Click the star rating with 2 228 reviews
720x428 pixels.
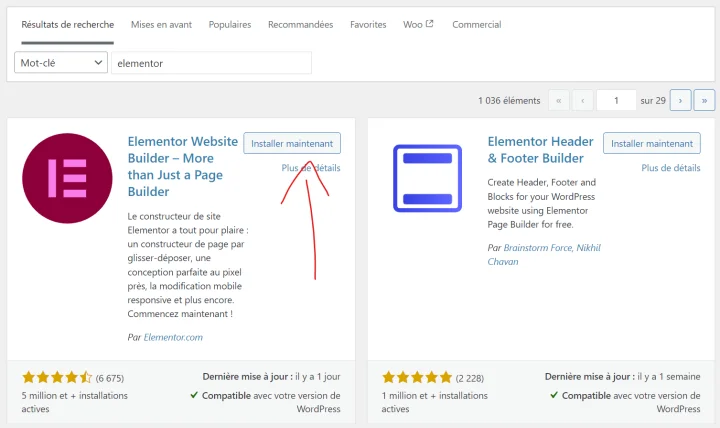(x=417, y=377)
